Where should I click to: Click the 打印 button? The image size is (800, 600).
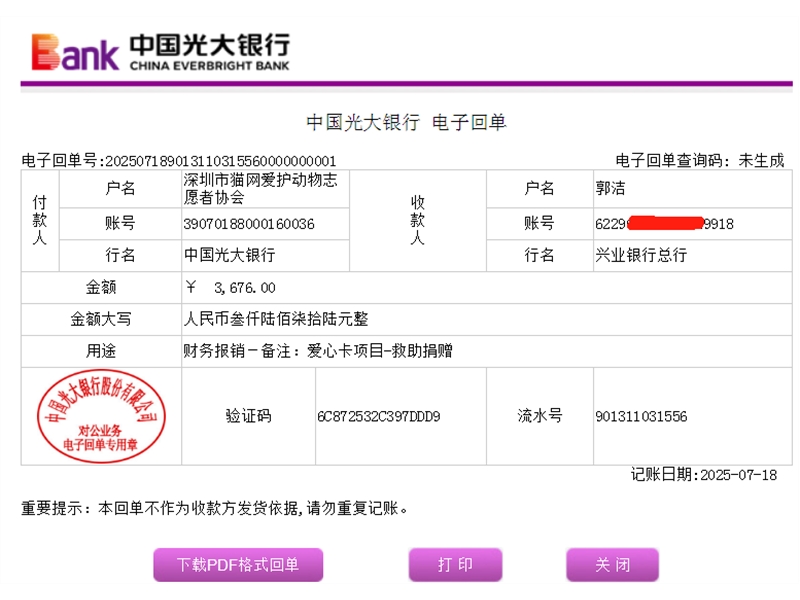(x=455, y=565)
